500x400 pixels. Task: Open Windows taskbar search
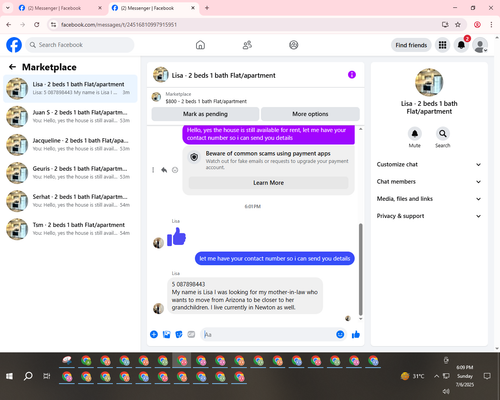pyautogui.click(x=28, y=376)
